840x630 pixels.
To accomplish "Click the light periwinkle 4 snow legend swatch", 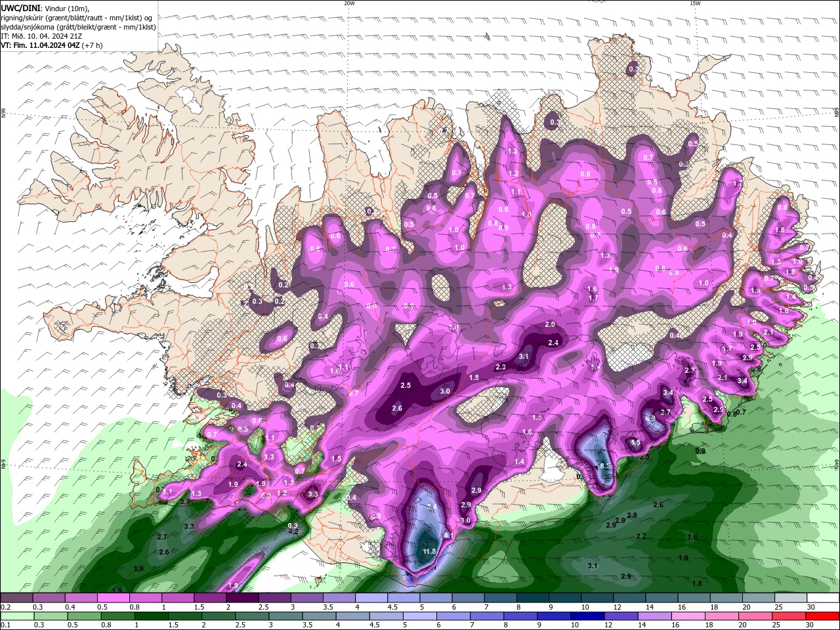I will coord(370,598).
